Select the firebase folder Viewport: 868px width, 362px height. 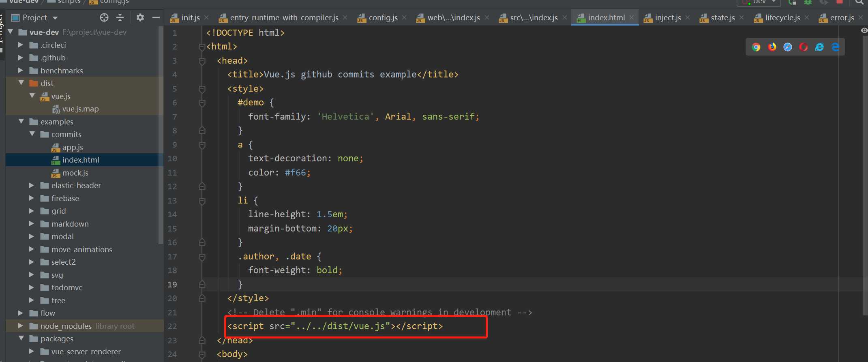pyautogui.click(x=65, y=198)
